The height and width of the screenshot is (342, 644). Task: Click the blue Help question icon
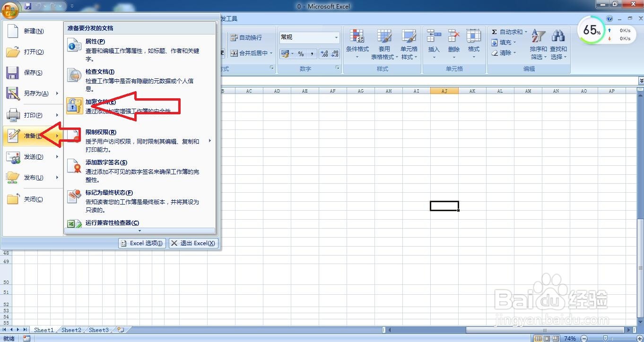coord(609,19)
